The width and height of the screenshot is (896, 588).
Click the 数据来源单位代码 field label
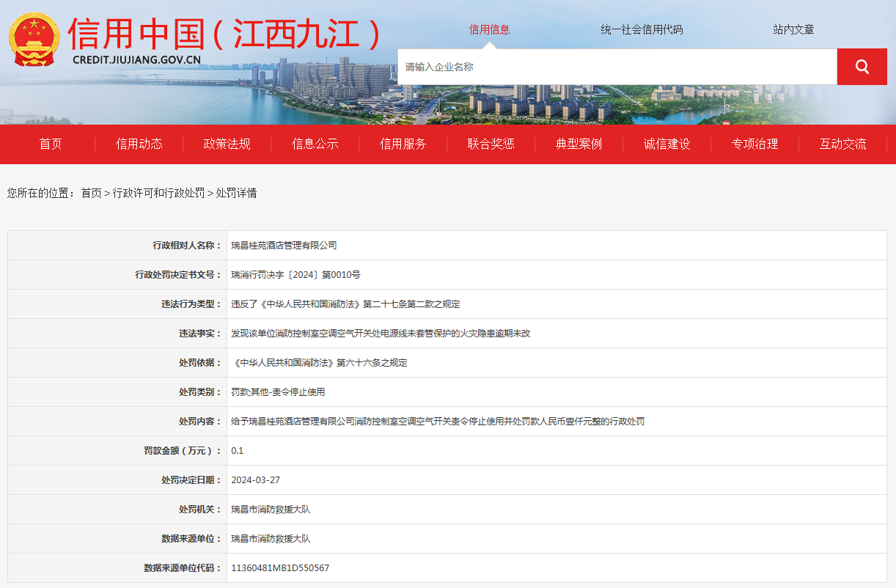click(x=183, y=568)
